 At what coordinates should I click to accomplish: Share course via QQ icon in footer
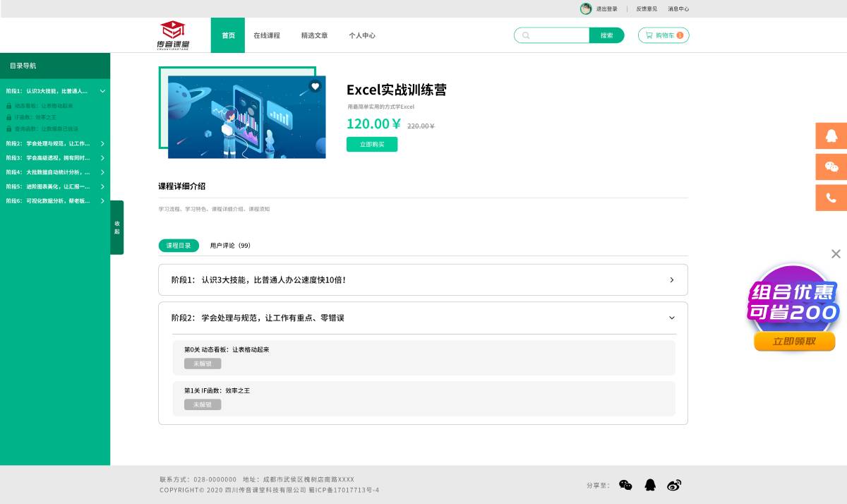click(649, 485)
